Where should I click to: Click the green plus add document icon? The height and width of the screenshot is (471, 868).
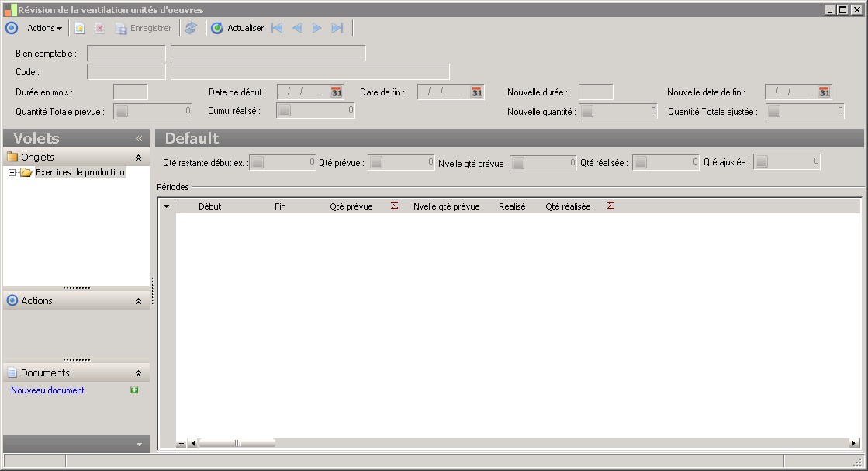(134, 390)
